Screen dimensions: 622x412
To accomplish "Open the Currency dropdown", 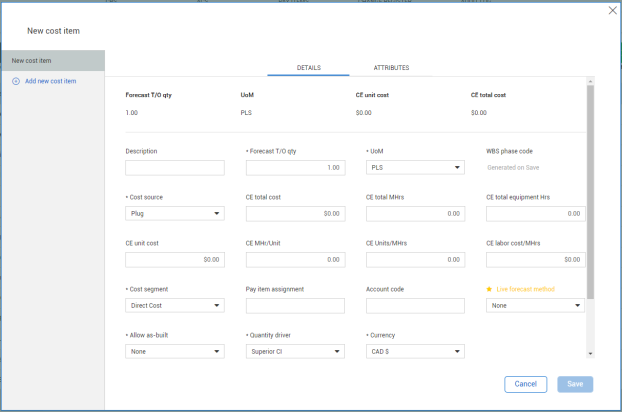I will [415, 352].
